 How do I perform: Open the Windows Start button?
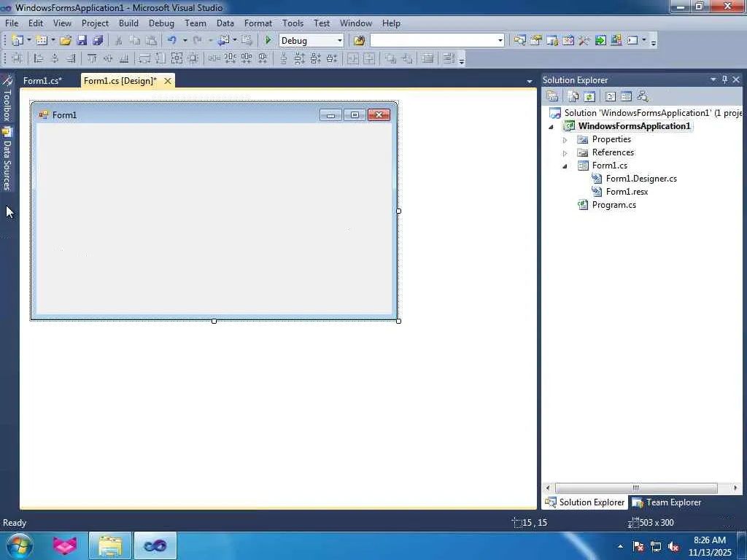pyautogui.click(x=20, y=545)
